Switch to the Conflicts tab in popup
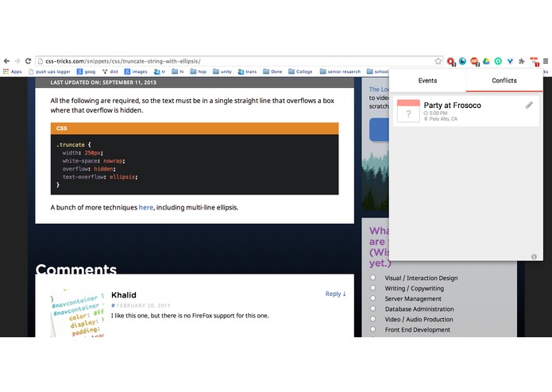Screen dimensions: 552x392 coord(504,80)
